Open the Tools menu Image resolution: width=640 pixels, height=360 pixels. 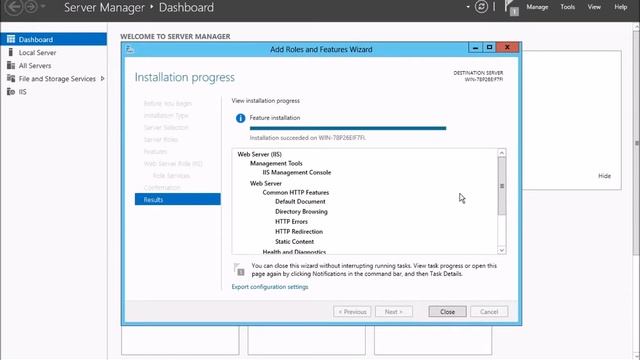(x=567, y=7)
